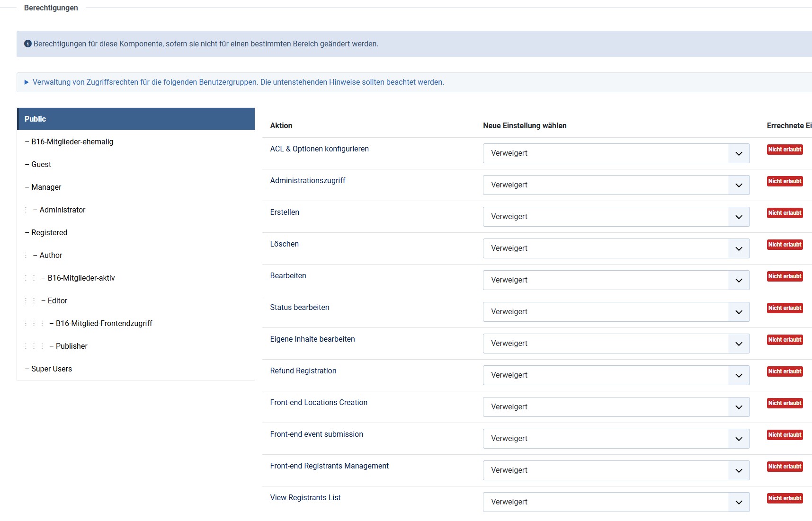Open the Refund Registration setting dropdown

point(616,375)
